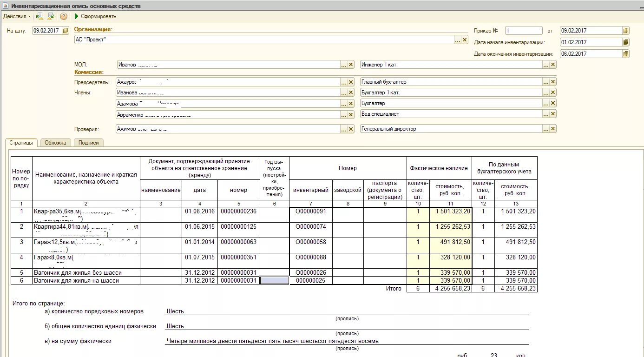The height and width of the screenshot is (357, 644).
Task: Click date cell 01.07.2015
Action: point(200,261)
